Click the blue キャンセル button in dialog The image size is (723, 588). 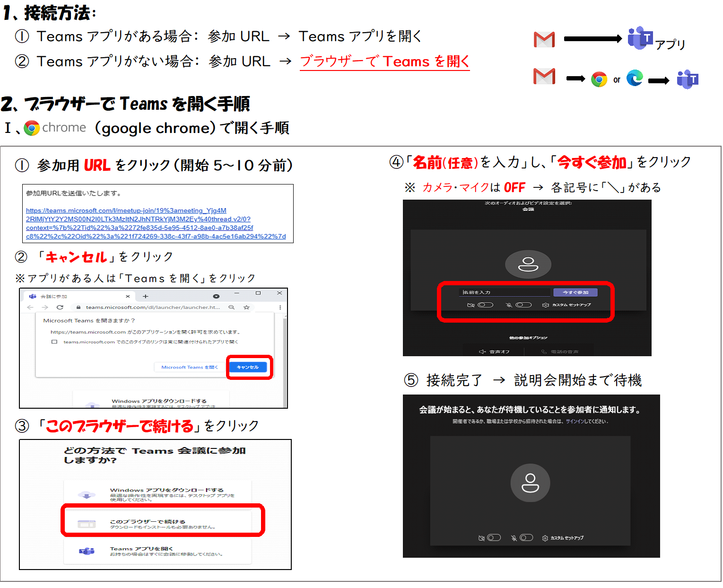point(248,367)
